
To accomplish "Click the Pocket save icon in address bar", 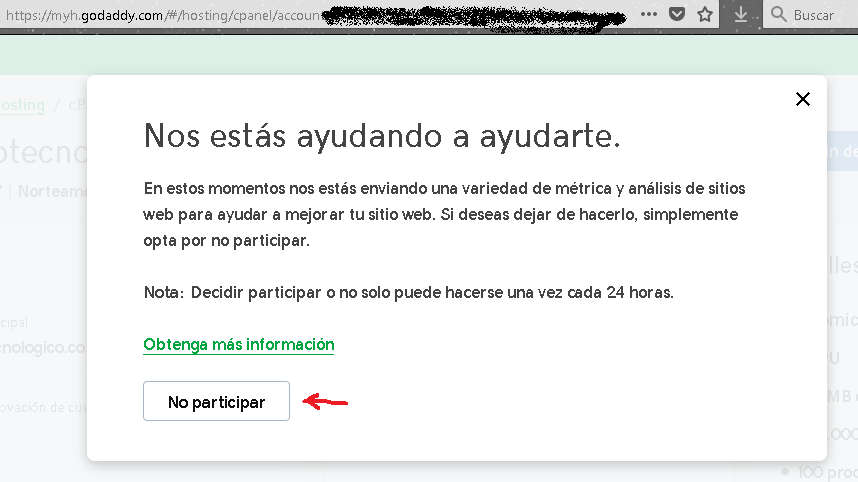I will pyautogui.click(x=677, y=14).
